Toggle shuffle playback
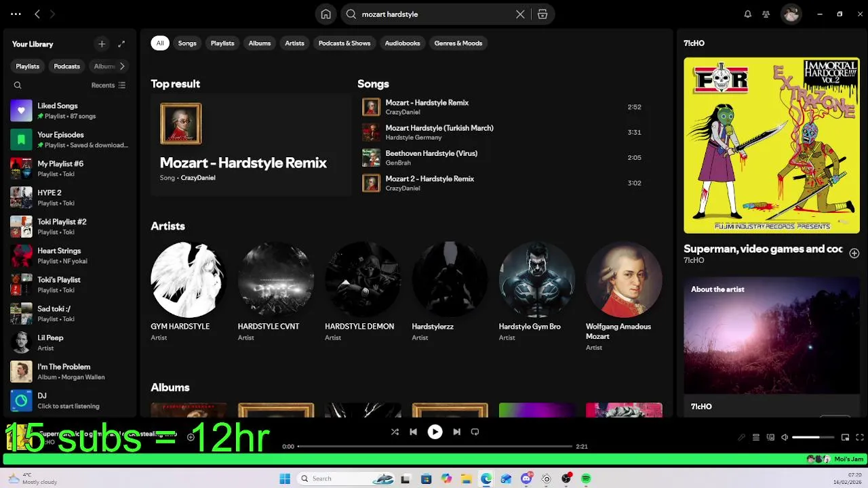 click(395, 432)
